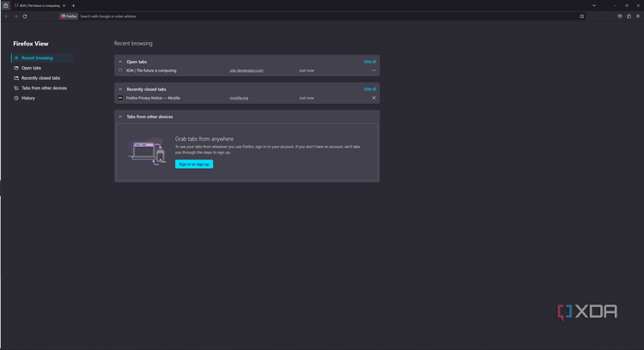Viewport: 644px width, 350px height.
Task: Open the list all tabs dropdown arrow
Action: 594,6
